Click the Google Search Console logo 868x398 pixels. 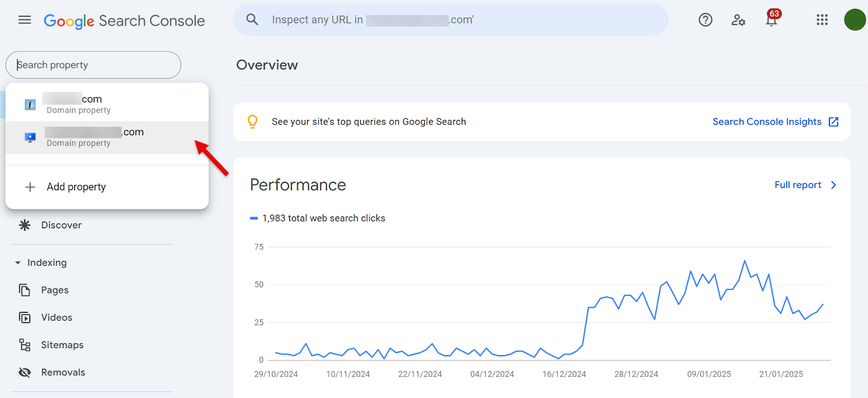coord(124,21)
